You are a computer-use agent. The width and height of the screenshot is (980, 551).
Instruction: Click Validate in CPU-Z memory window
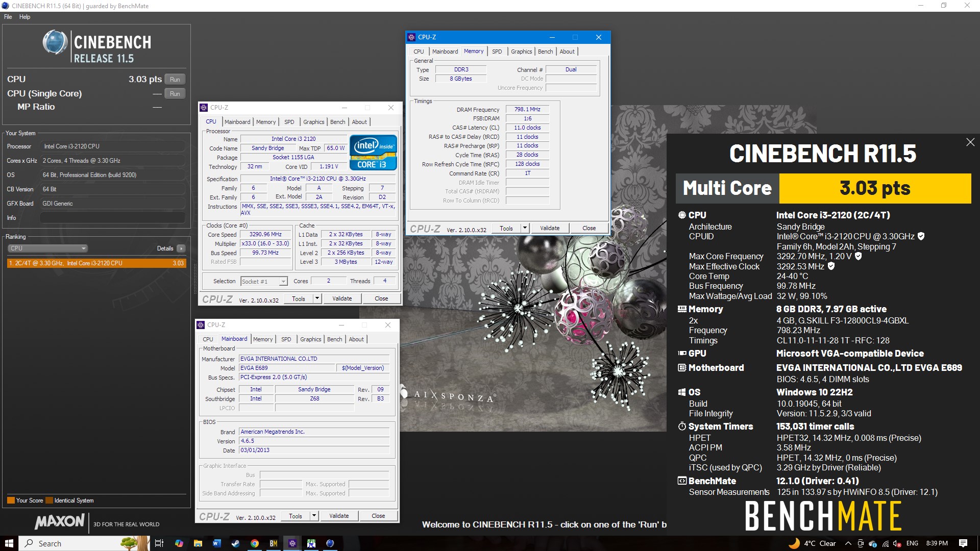pyautogui.click(x=550, y=228)
